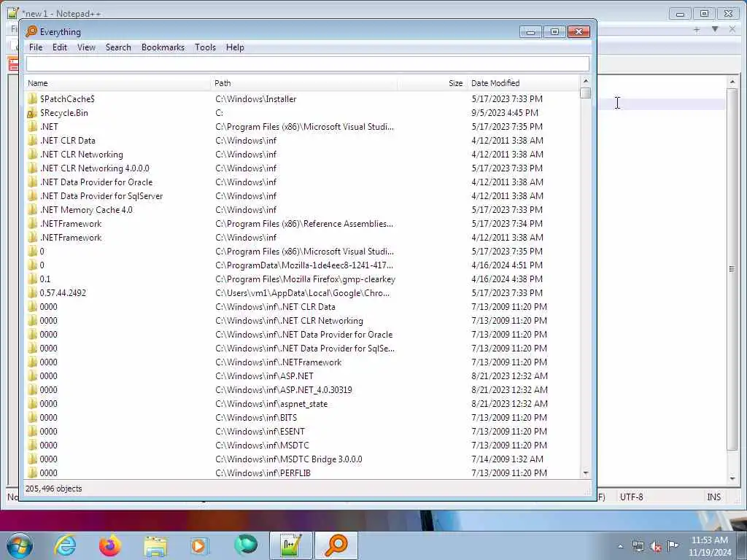The image size is (747, 560).
Task: Select 0000 in C:\Windows\inf\ESENT
Action: pos(49,432)
